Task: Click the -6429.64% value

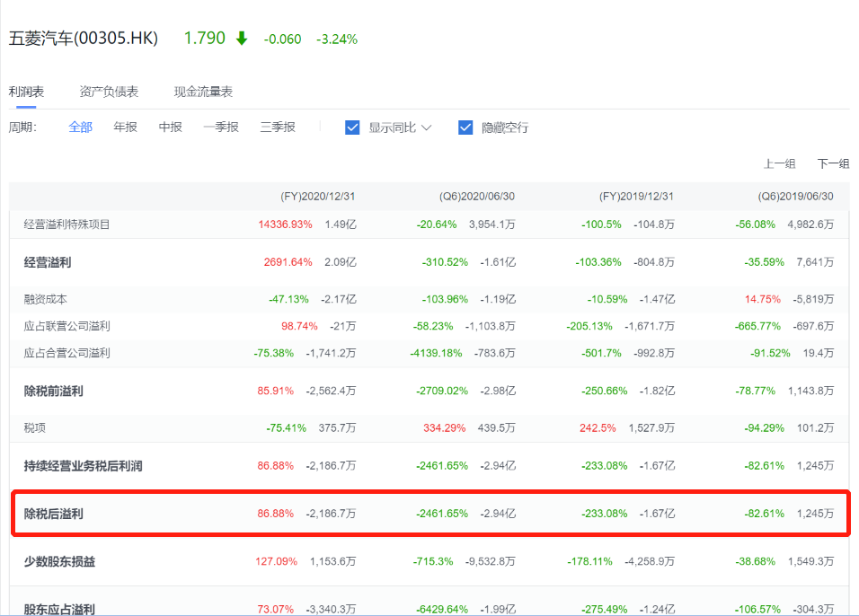Action: (x=442, y=610)
